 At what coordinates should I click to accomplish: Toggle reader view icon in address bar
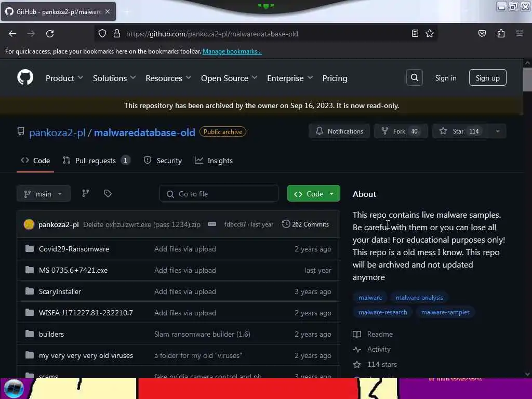[415, 33]
